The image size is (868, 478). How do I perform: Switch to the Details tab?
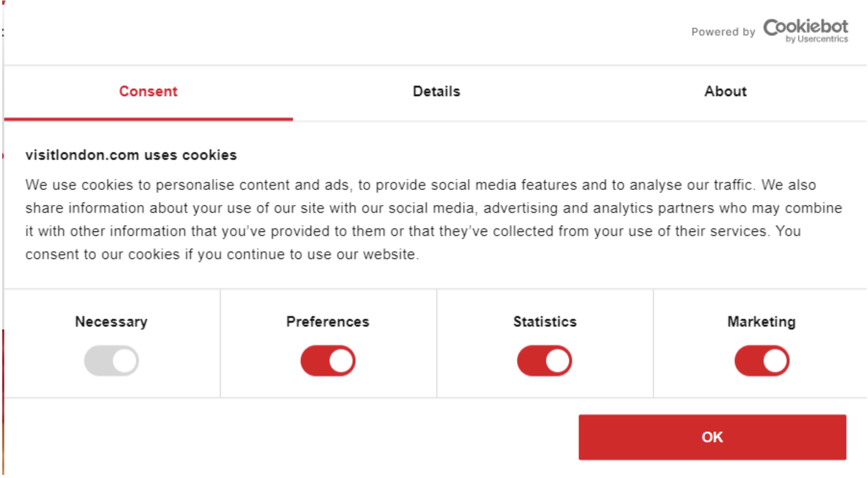tap(436, 91)
